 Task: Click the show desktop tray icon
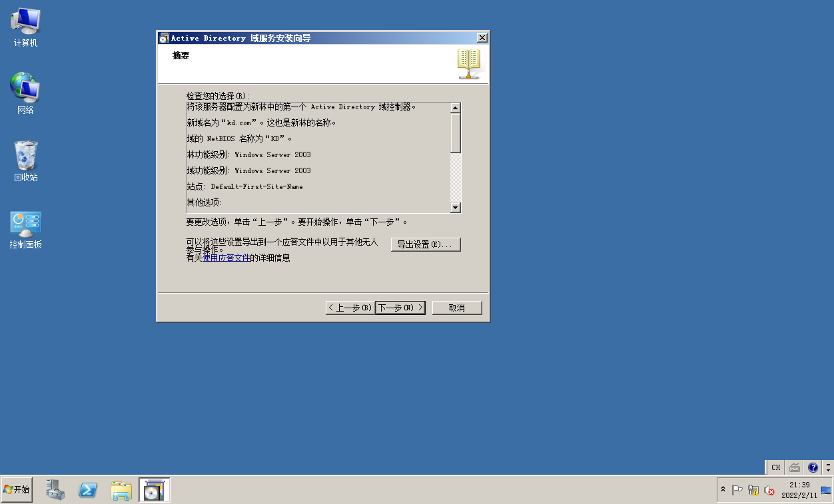(x=826, y=490)
